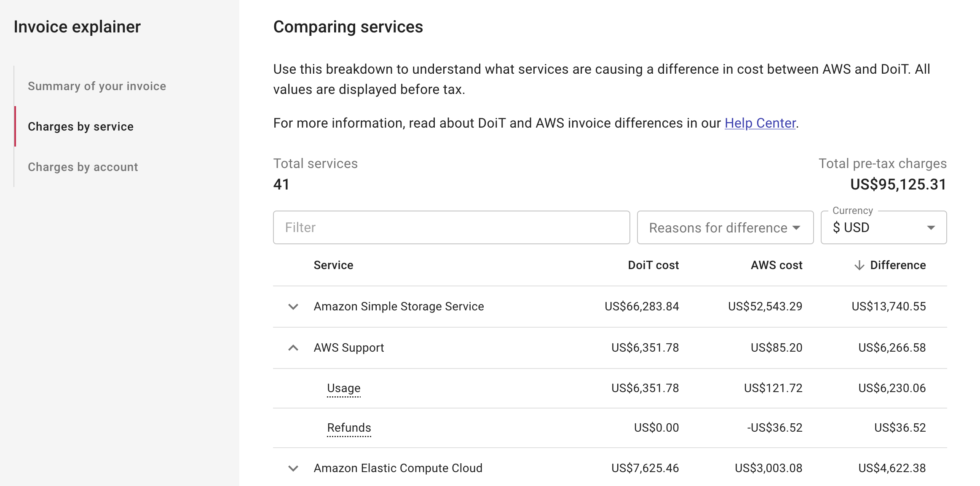Viewport: 980px width, 486px height.
Task: Click the sort arrow next to Difference
Action: [859, 265]
